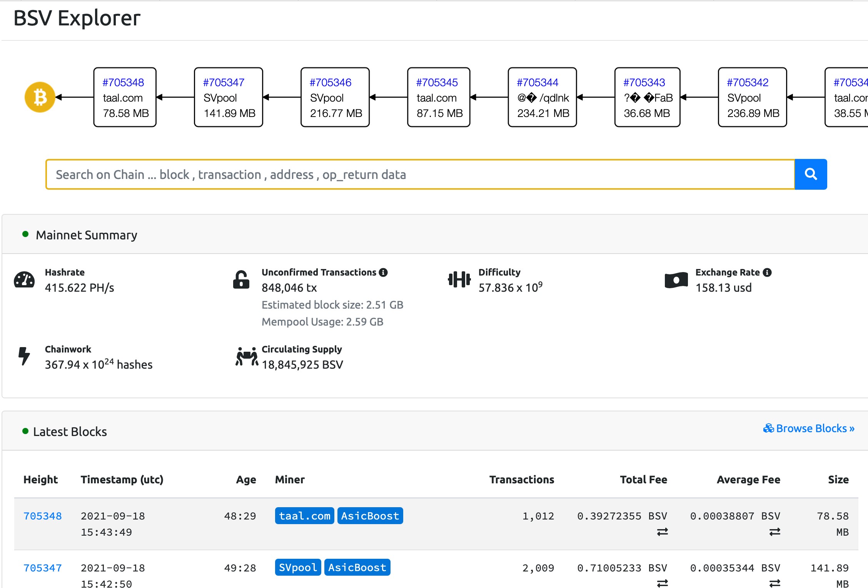Click the SVpool miner badge in the table
This screenshot has width=868, height=588.
(298, 568)
